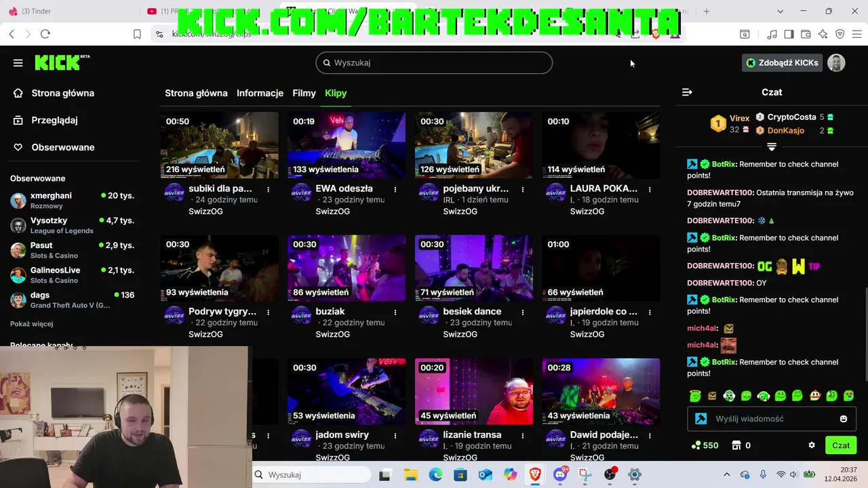Open options for 'subiki dla pa...' clip
The width and height of the screenshot is (868, 488).
click(269, 190)
